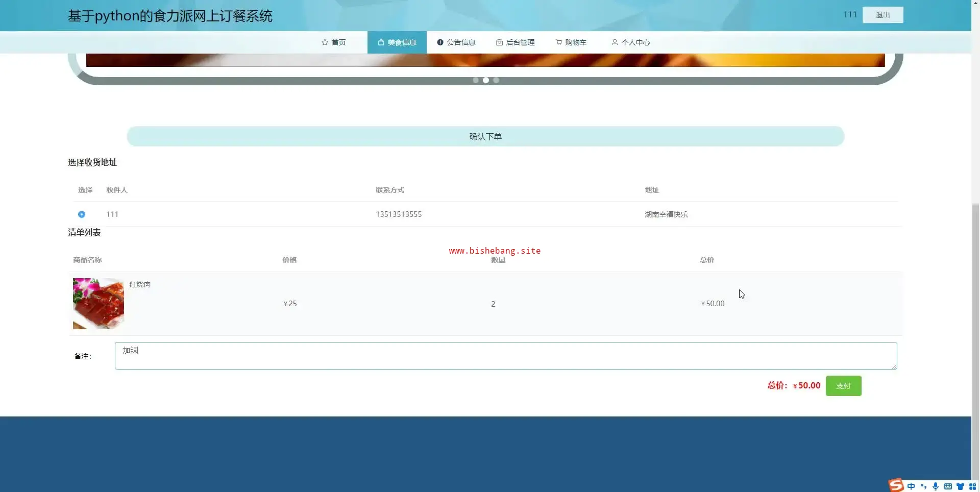This screenshot has width=980, height=492.
Task: Click the address 湖南幸福快乐
Action: [666, 214]
